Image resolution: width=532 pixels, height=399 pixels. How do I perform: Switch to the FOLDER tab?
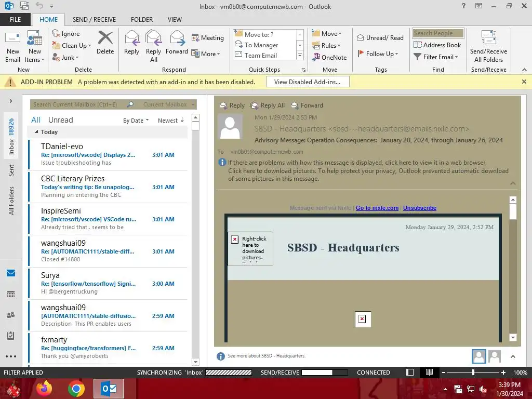click(x=142, y=20)
